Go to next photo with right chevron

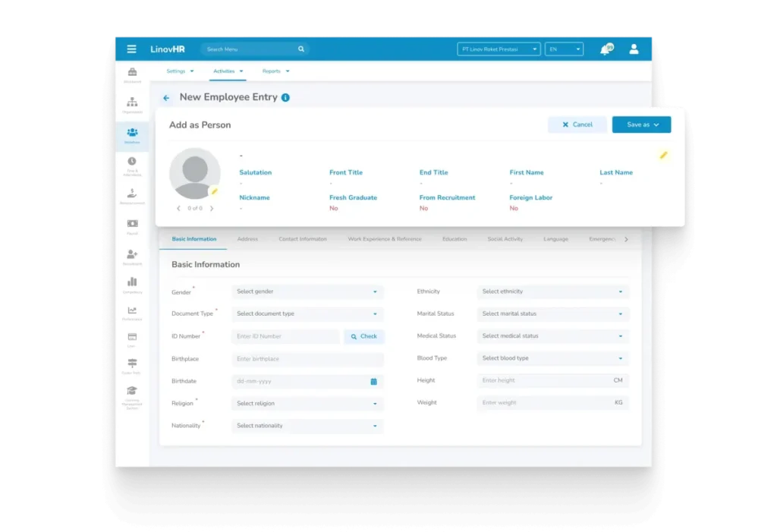(x=212, y=208)
